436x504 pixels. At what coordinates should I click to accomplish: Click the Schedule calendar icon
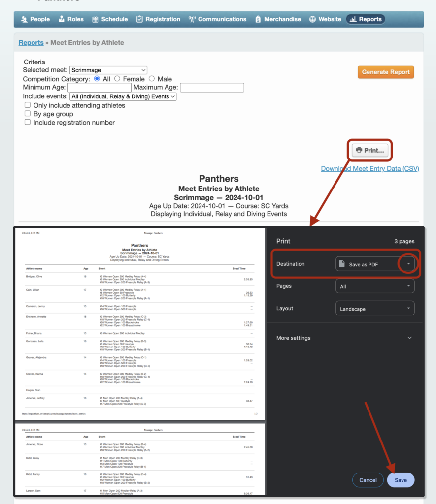click(x=95, y=19)
